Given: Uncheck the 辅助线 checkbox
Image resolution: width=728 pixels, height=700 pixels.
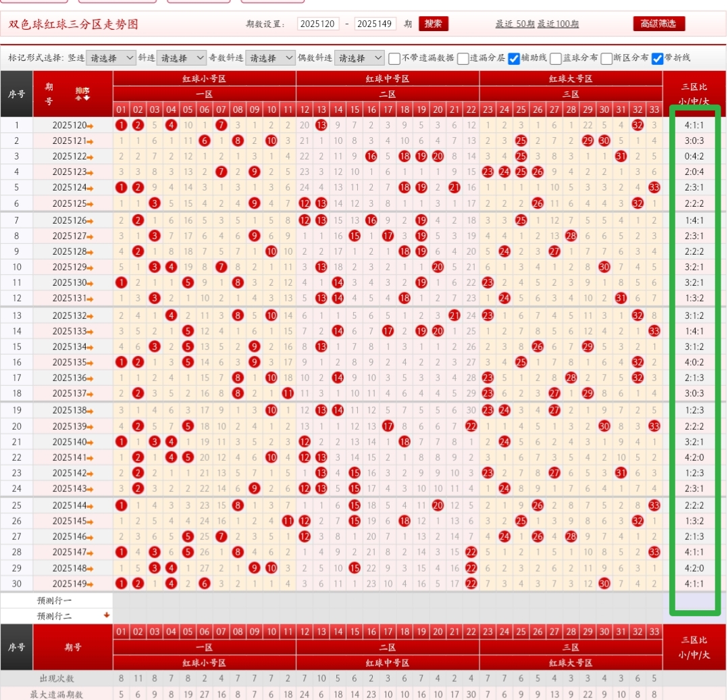Looking at the screenshot, I should coord(514,58).
